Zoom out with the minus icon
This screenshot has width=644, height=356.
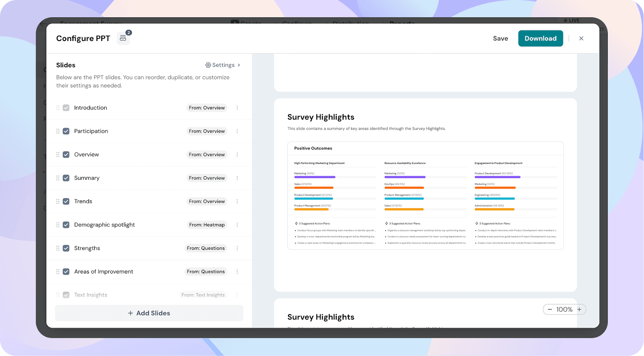tap(550, 309)
